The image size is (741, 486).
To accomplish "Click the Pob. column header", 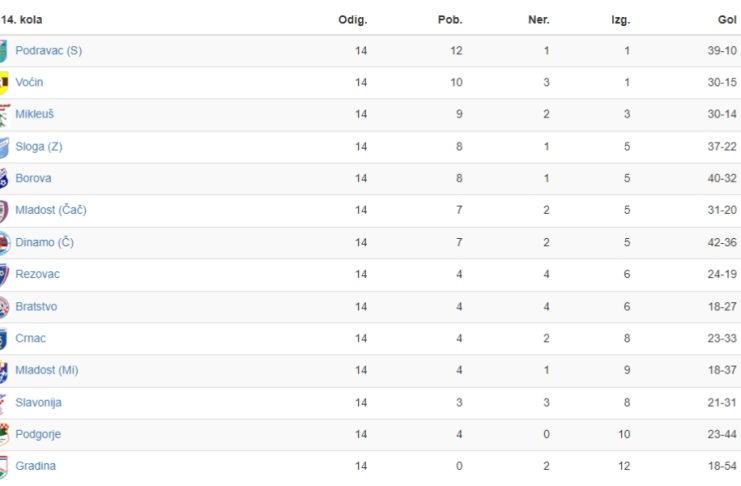I will click(450, 20).
